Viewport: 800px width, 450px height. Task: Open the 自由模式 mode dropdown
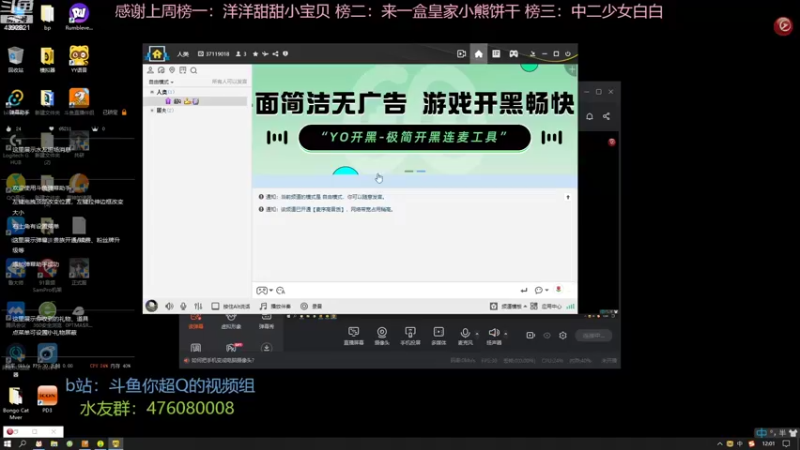(161, 82)
